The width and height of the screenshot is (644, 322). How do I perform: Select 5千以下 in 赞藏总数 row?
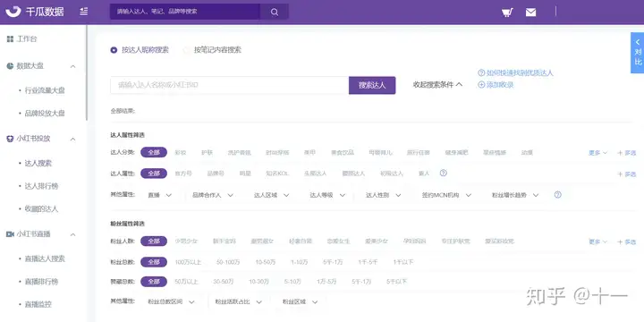pos(396,282)
